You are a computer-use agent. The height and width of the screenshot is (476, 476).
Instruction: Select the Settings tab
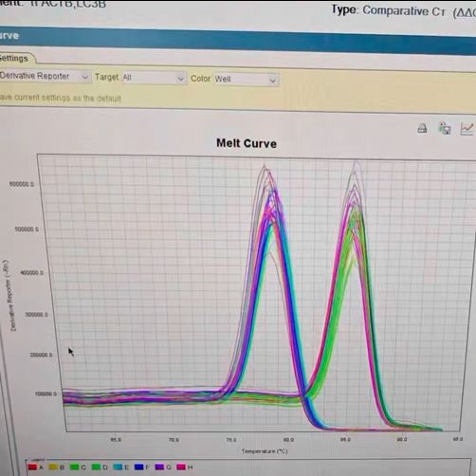click(x=14, y=59)
